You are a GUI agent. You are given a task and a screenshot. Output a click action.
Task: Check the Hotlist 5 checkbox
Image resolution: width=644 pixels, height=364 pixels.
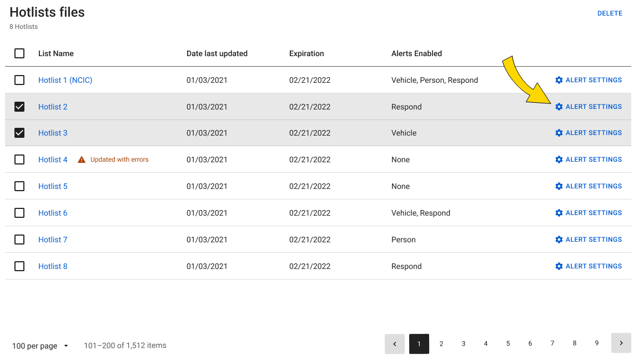pyautogui.click(x=19, y=186)
